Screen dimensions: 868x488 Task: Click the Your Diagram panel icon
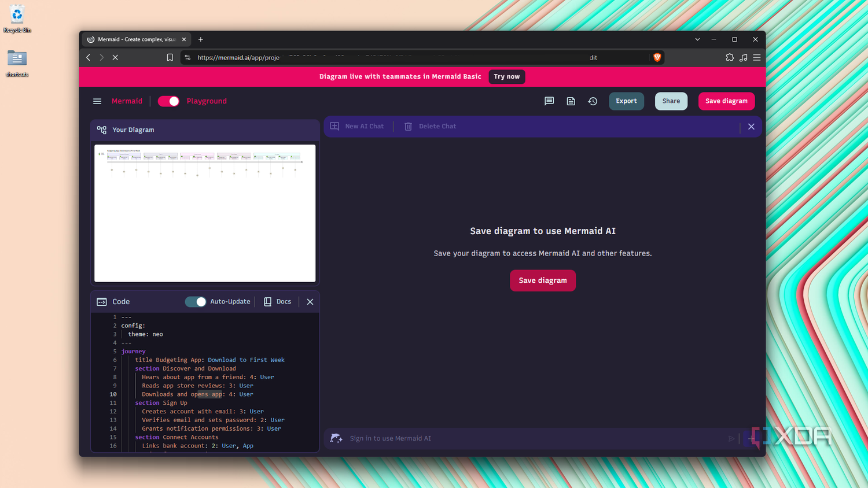click(102, 130)
